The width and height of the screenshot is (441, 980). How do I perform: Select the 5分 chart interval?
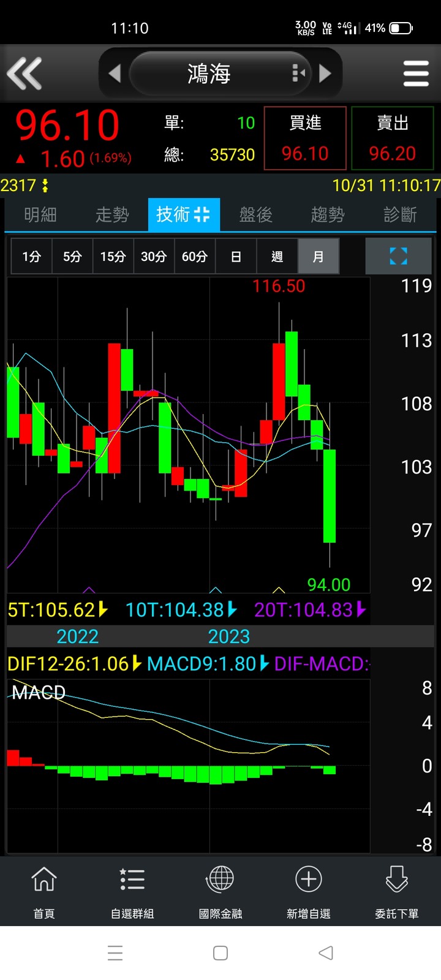click(72, 256)
